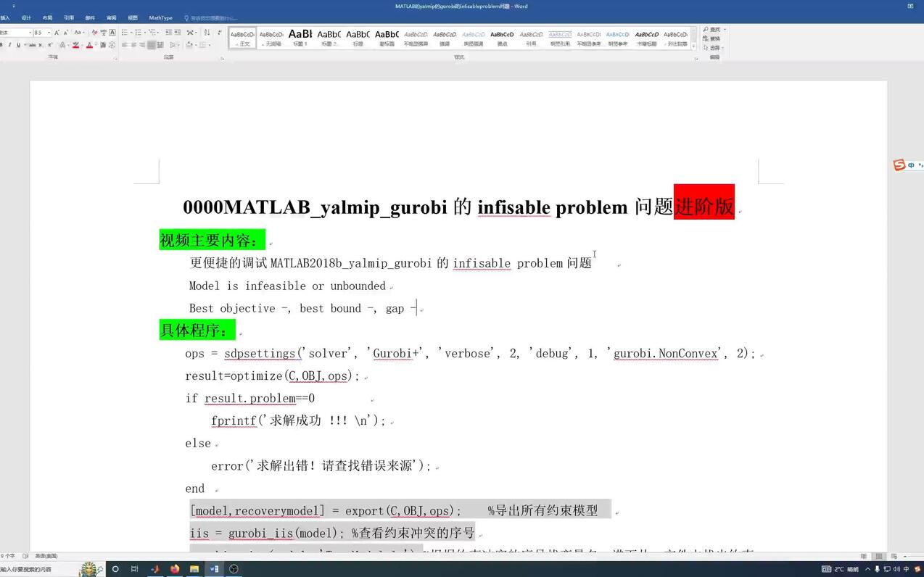
Task: Open the 插入 ribbon tab
Action: (5, 17)
